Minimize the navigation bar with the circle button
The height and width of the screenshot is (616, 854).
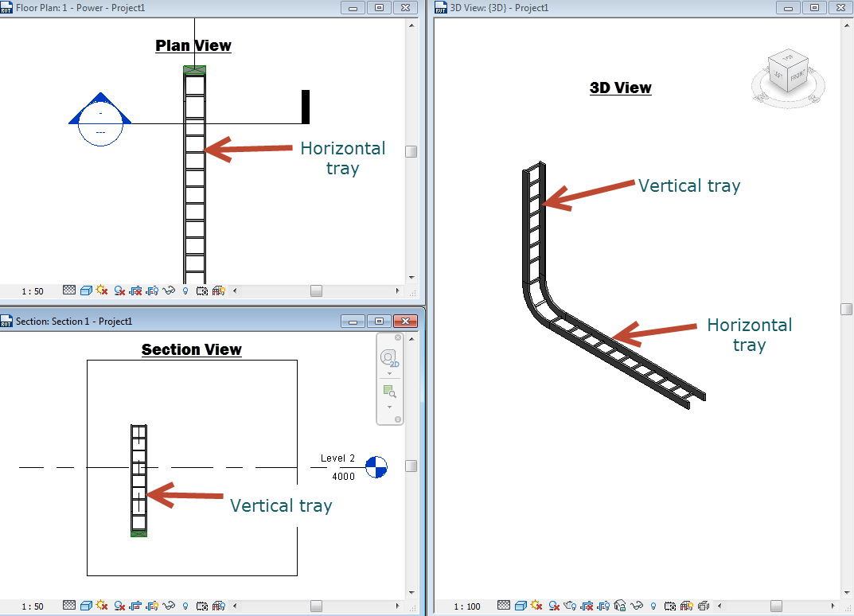398,419
